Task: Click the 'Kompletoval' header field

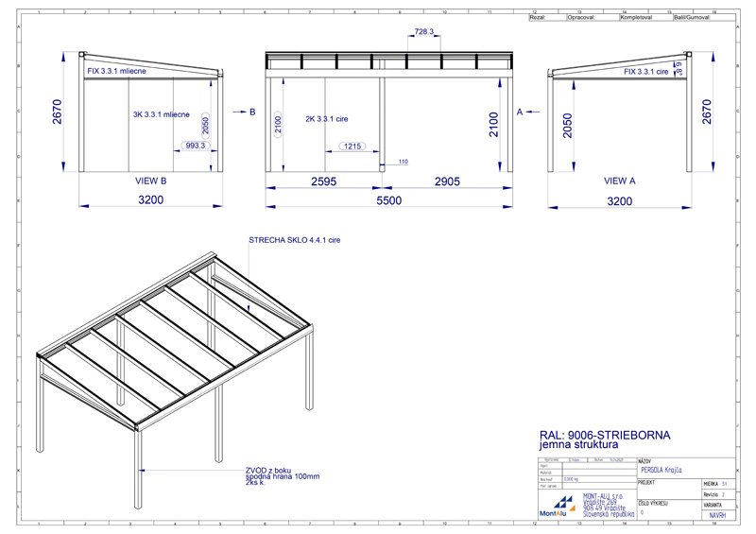Action: (x=645, y=17)
